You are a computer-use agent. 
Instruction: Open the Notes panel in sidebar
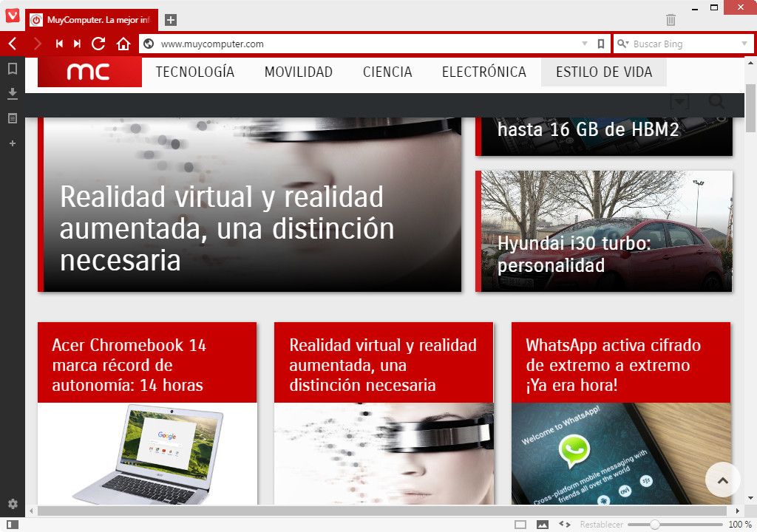tap(12, 118)
